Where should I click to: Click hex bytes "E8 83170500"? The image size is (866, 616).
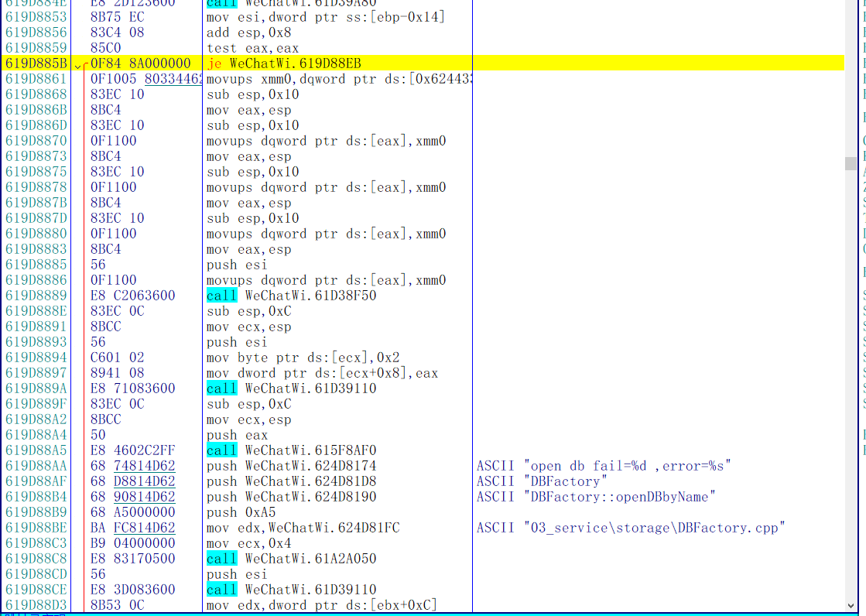coord(132,559)
